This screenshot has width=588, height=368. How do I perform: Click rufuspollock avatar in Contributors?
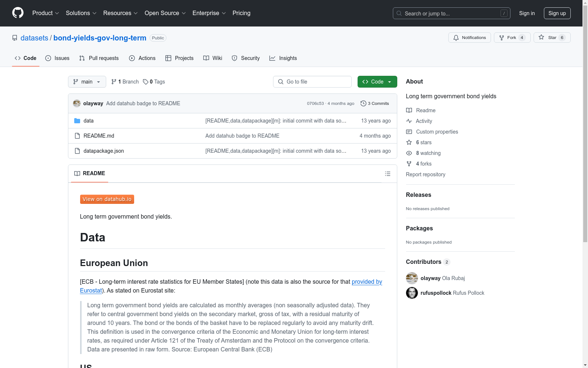pyautogui.click(x=412, y=293)
